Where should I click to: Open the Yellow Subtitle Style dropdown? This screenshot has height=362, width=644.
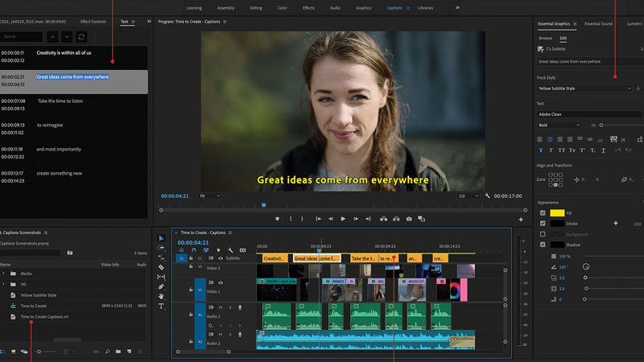[x=584, y=88]
